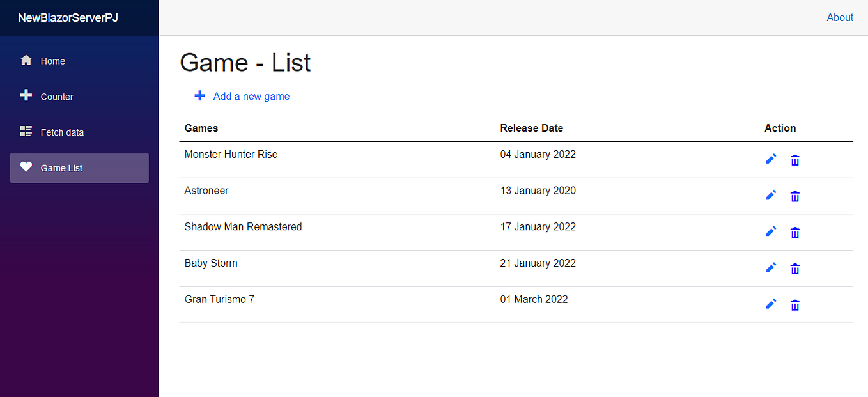
Task: Select Game List in the sidebar
Action: [61, 168]
